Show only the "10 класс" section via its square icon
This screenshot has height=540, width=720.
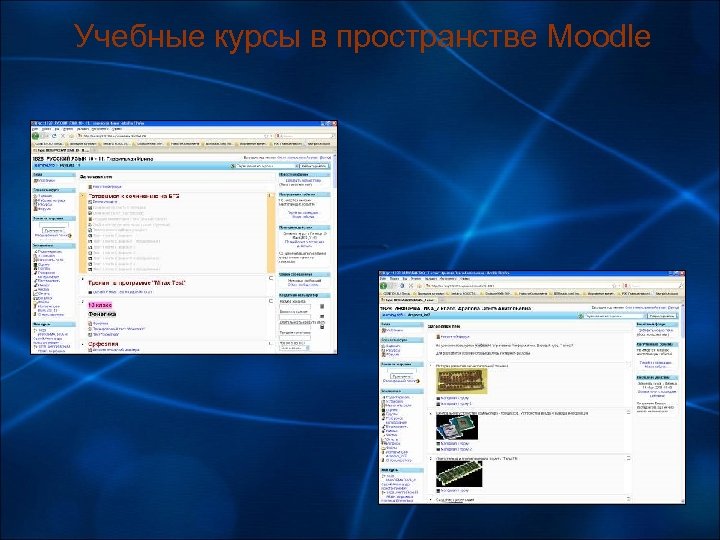click(271, 301)
